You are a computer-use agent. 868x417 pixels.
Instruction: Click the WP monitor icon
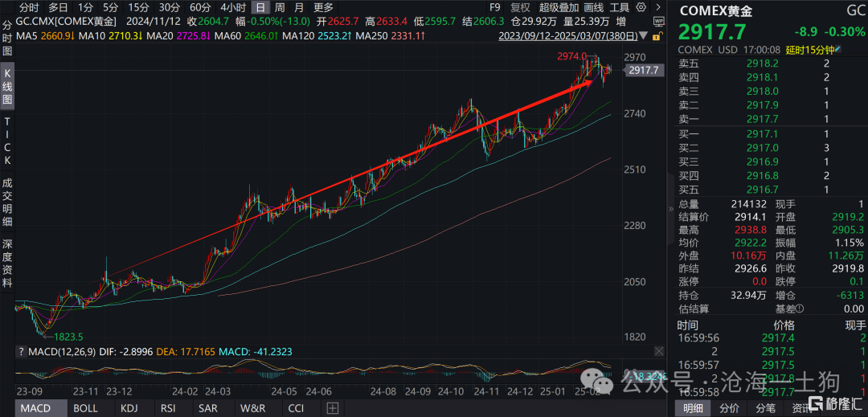click(659, 21)
